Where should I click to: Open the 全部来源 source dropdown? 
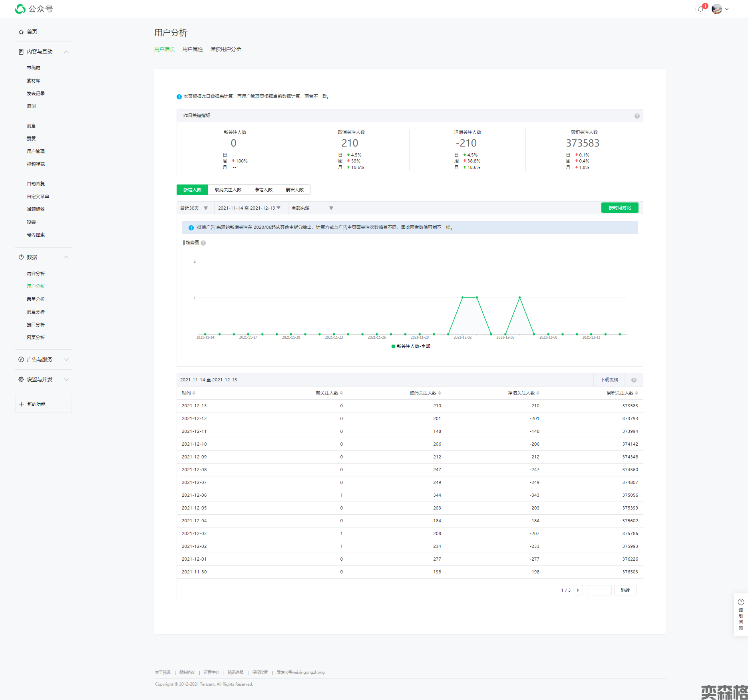312,208
